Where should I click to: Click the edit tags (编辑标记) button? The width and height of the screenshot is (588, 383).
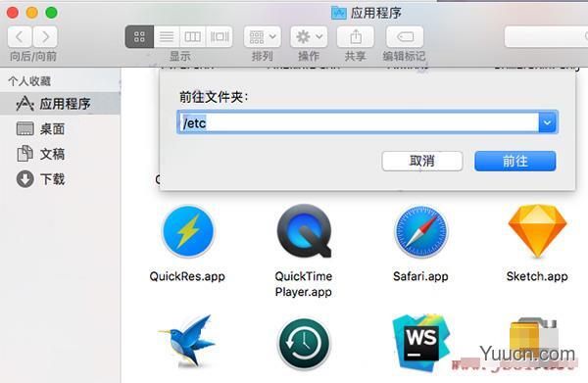[405, 36]
